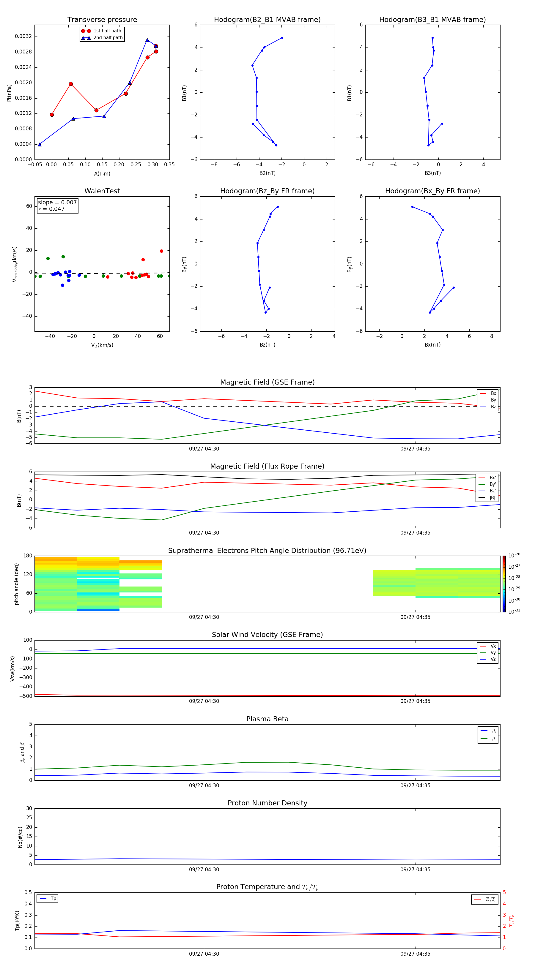Click the pitch angle color bar scale
535x980 pixels.
coord(504,584)
